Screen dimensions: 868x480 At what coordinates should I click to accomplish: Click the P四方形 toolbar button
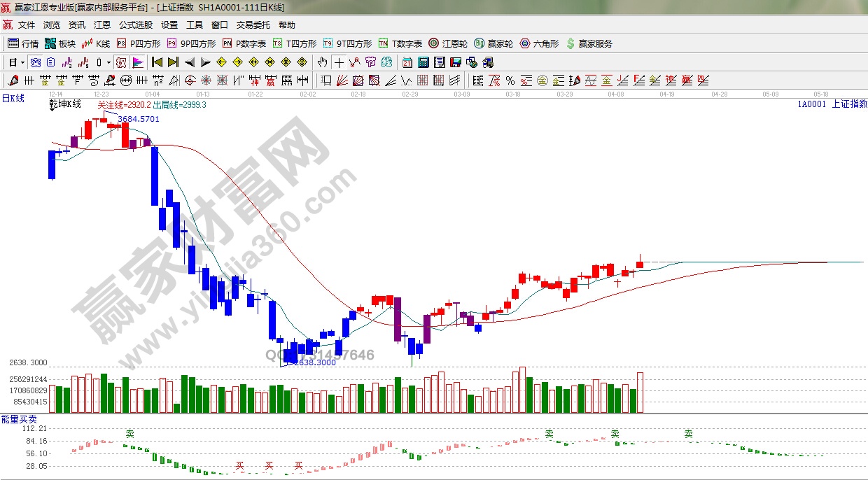pos(138,43)
